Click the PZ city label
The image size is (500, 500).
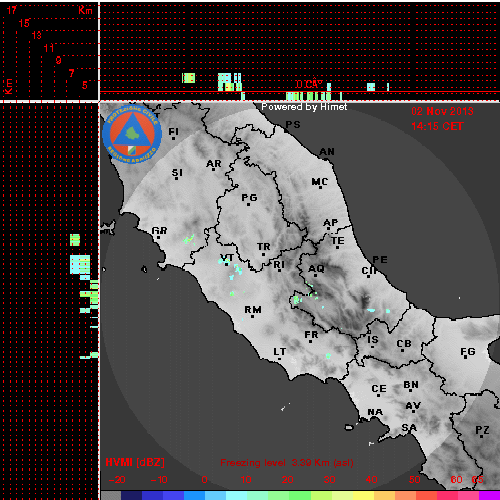pyautogui.click(x=482, y=430)
